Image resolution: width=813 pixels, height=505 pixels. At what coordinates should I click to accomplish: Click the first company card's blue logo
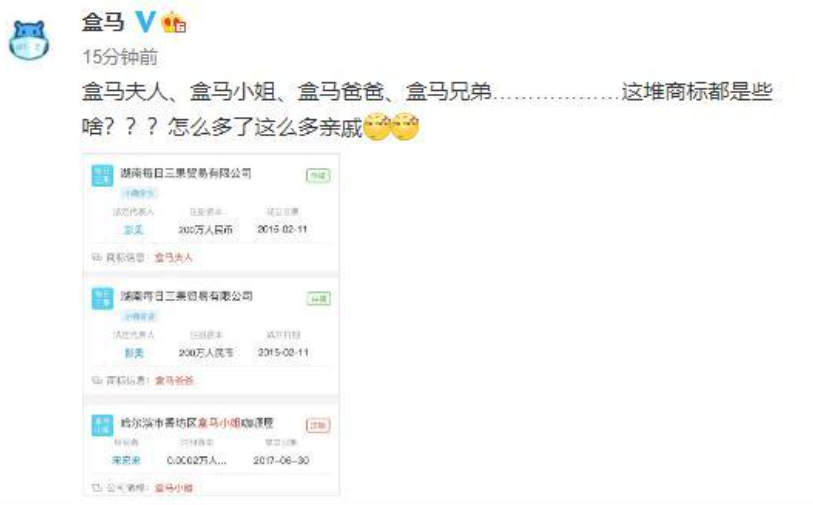coord(102,176)
